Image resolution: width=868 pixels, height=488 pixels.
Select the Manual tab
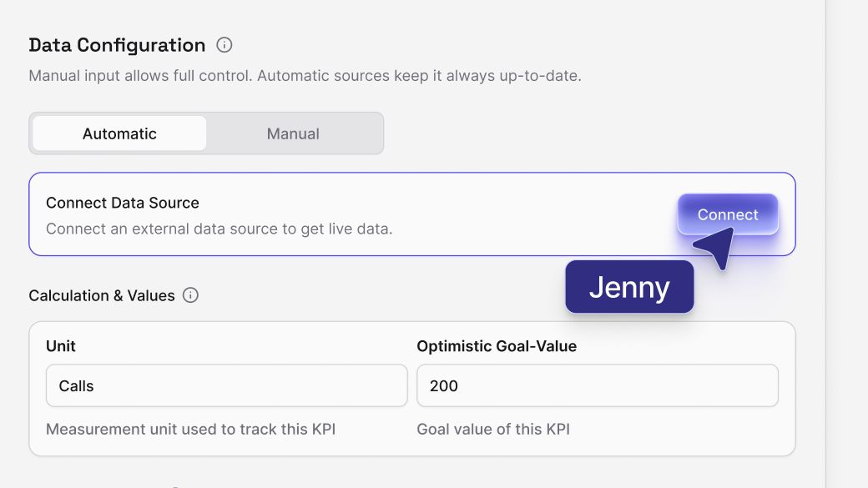coord(293,133)
